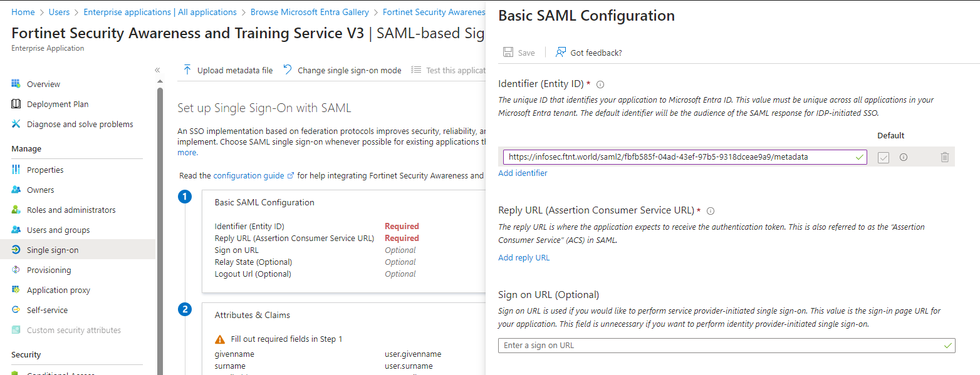This screenshot has height=375, width=980.
Task: Click the more link under the SSO description
Action: (x=187, y=153)
